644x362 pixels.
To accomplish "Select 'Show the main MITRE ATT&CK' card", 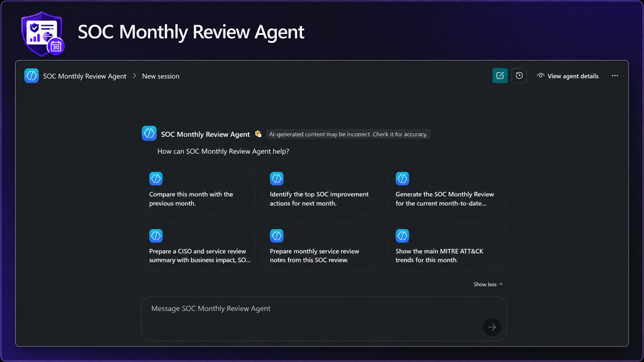I will [447, 246].
